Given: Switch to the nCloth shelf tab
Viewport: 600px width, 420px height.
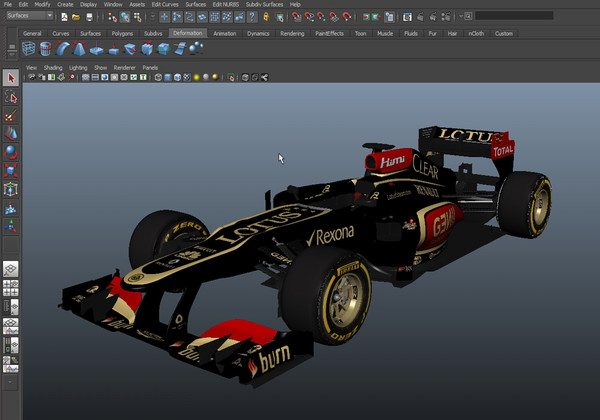Looking at the screenshot, I should 476,34.
